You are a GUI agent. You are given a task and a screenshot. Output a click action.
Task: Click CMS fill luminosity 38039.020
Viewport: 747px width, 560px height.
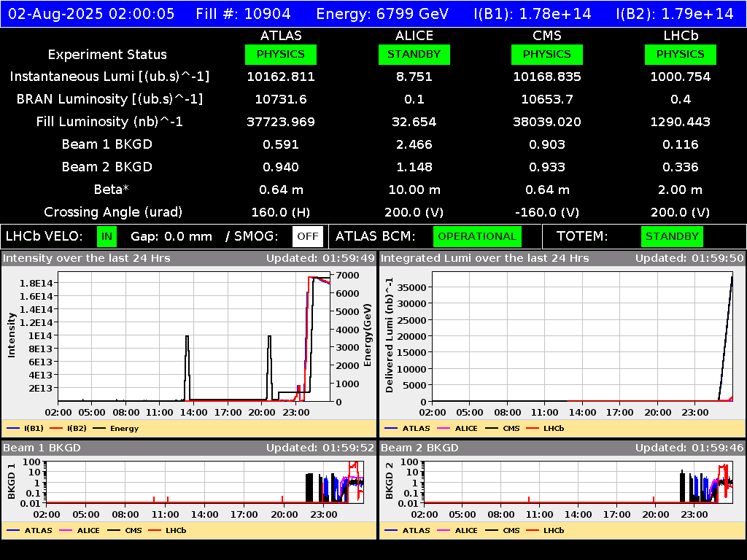547,122
